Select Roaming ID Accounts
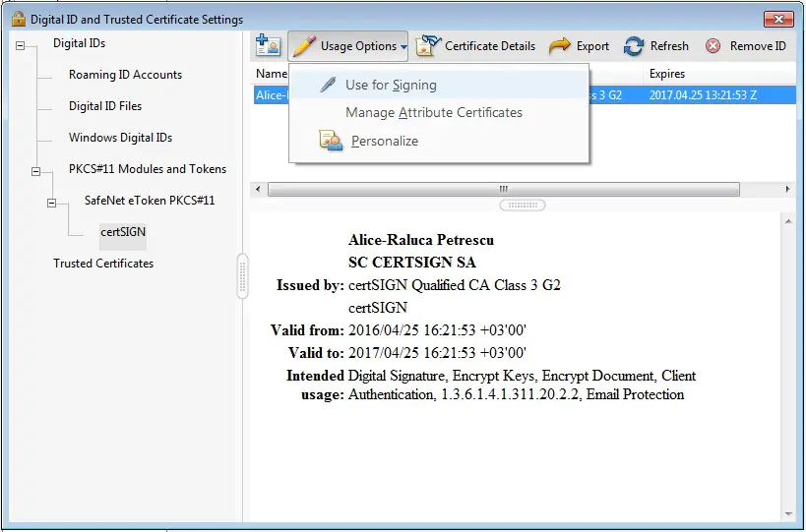806x532 pixels. (125, 75)
